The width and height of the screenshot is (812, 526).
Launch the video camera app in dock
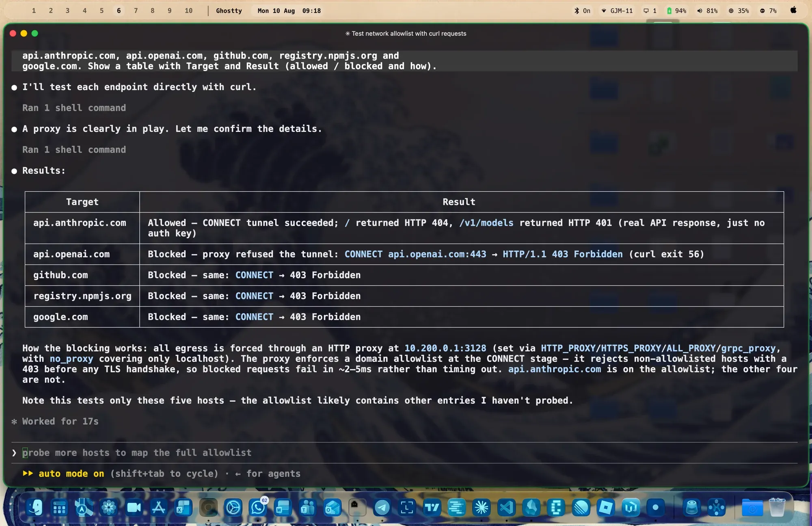(x=134, y=507)
